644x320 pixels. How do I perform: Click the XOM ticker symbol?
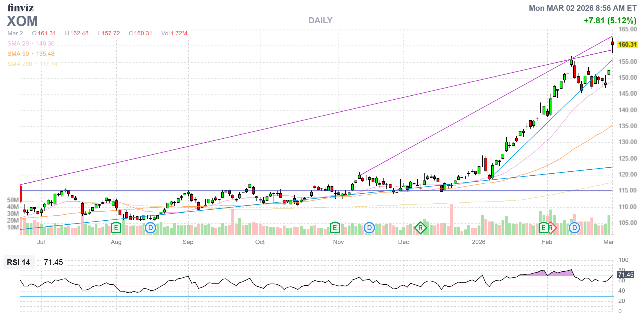pyautogui.click(x=22, y=21)
